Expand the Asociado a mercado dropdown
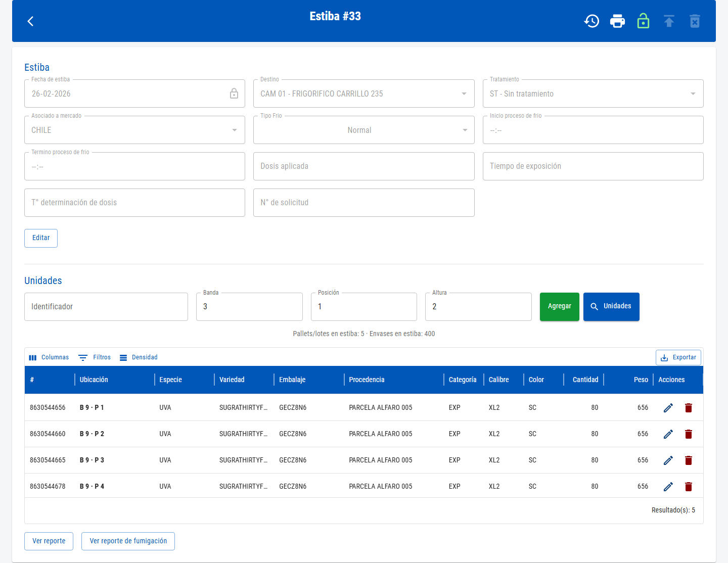Screen dimensions: 728x563 click(x=134, y=130)
